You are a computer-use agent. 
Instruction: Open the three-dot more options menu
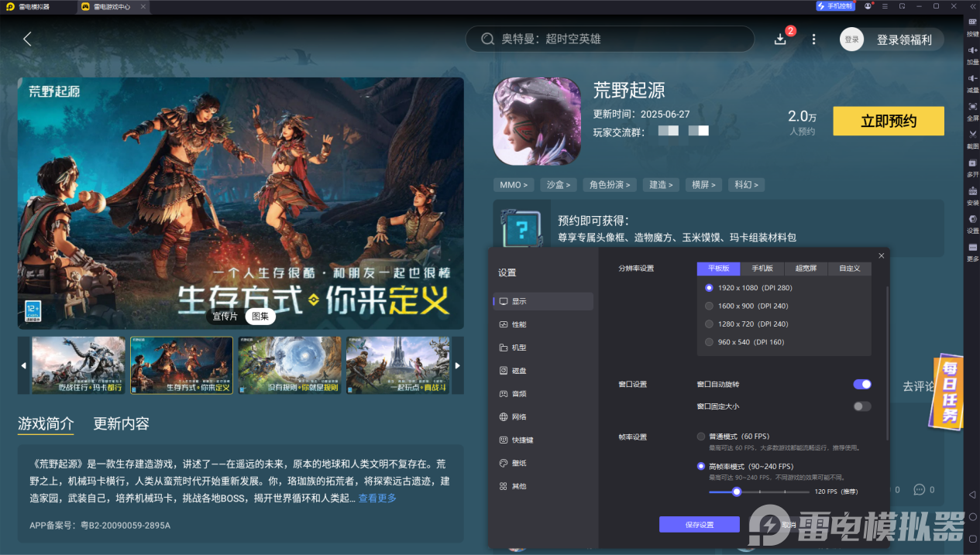[813, 39]
